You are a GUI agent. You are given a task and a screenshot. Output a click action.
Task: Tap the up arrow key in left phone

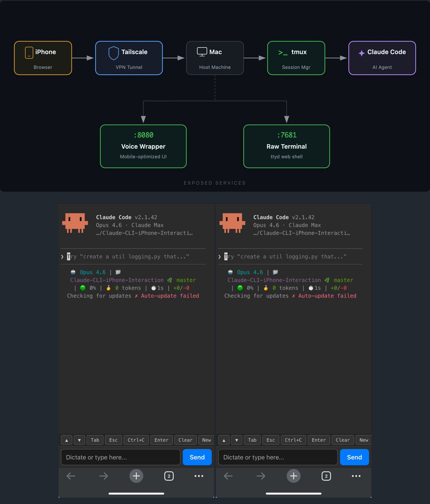[66, 440]
